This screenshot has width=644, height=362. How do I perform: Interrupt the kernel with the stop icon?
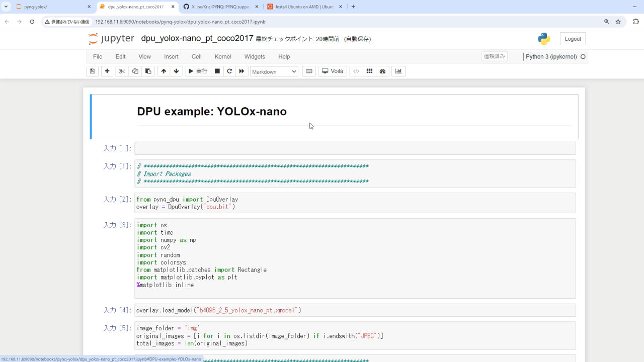coord(217,71)
